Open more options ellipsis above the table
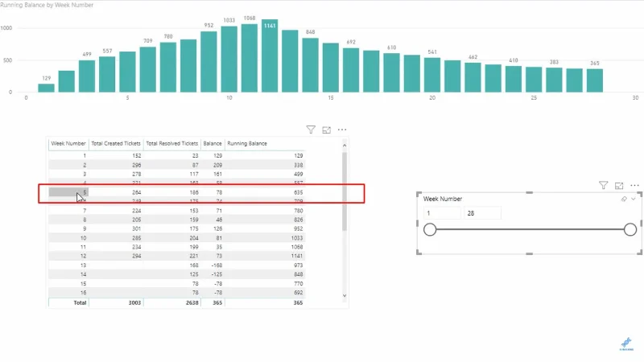The width and height of the screenshot is (644, 362). tap(342, 130)
